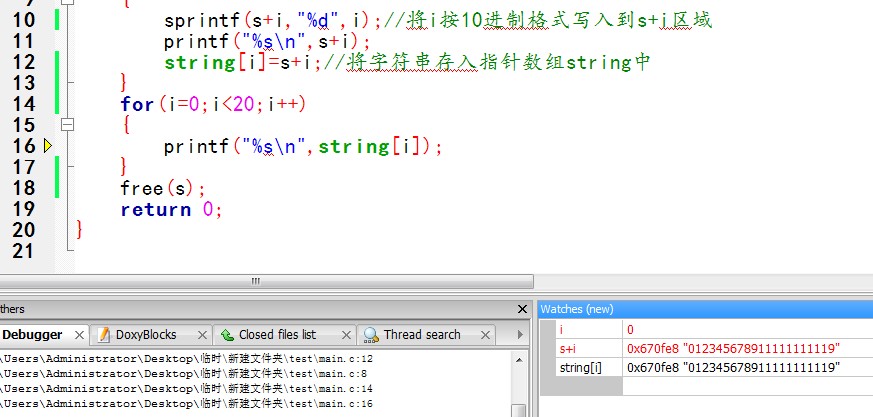This screenshot has height=417, width=873.
Task: Click the Watches (new) panel title bar
Action: [x=705, y=309]
